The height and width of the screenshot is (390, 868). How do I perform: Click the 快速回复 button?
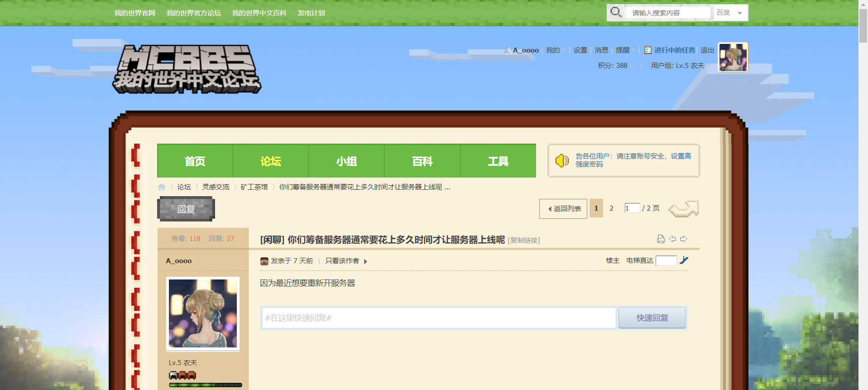[x=652, y=318]
